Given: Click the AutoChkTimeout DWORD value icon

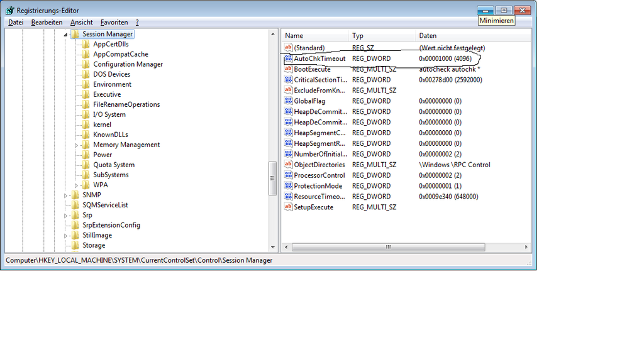Looking at the screenshot, I should (x=289, y=58).
